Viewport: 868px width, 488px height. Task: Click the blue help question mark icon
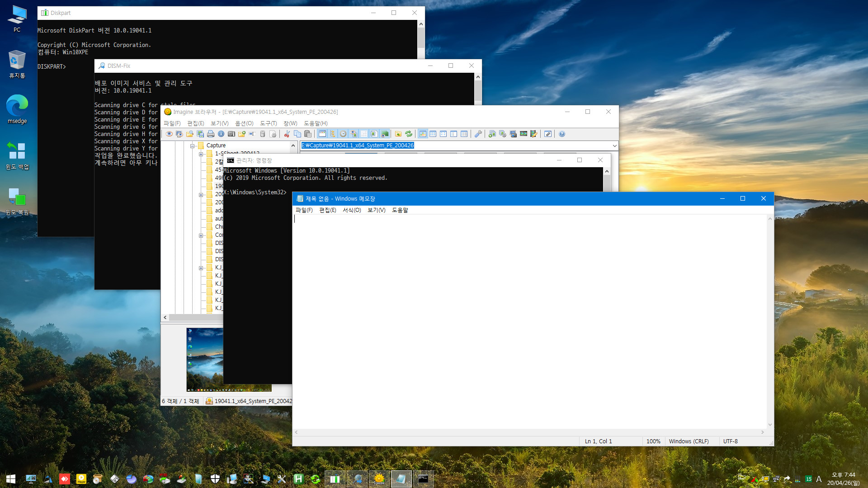point(562,134)
